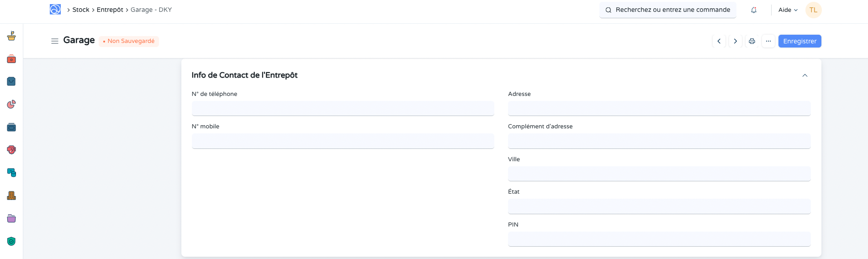Image resolution: width=868 pixels, height=259 pixels.
Task: Toggle the form sidebar hamburger menu
Action: (x=55, y=41)
